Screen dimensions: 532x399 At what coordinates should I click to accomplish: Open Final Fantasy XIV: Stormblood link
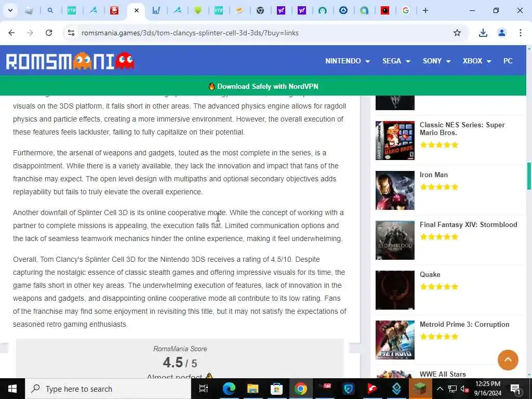[468, 224]
